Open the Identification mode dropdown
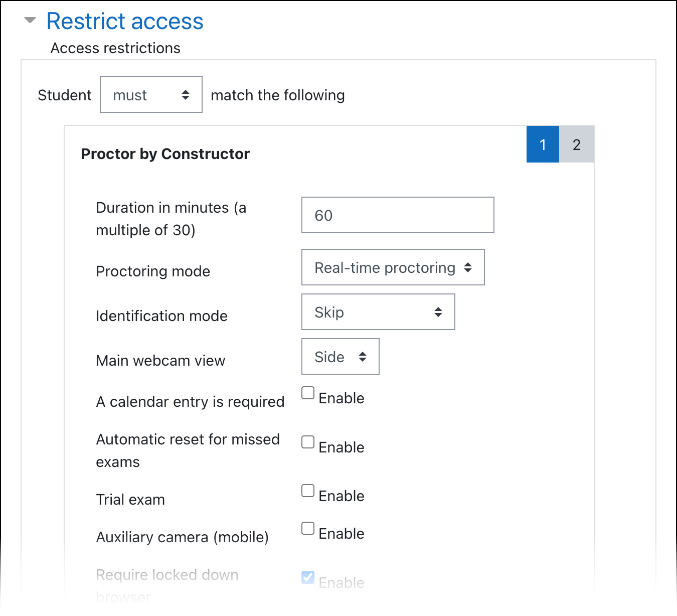Viewport: 677px width, 616px height. (378, 312)
